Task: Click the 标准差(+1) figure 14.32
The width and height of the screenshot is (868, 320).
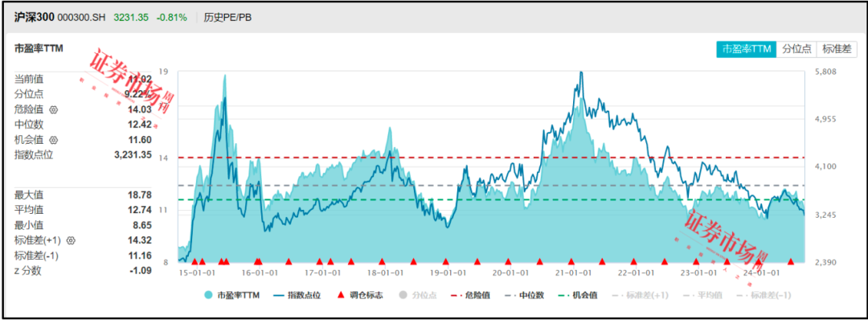Action: [x=141, y=241]
